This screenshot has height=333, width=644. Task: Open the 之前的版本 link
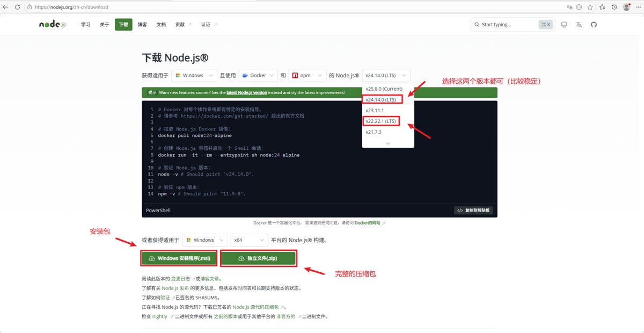(x=225, y=316)
